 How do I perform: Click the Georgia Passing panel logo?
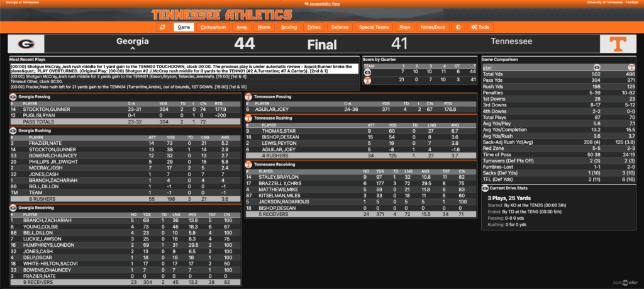tap(13, 97)
